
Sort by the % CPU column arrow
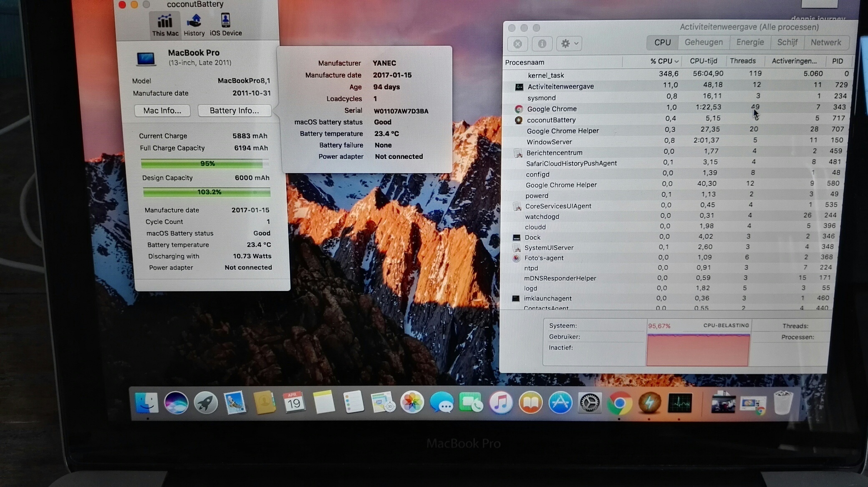pyautogui.click(x=676, y=61)
